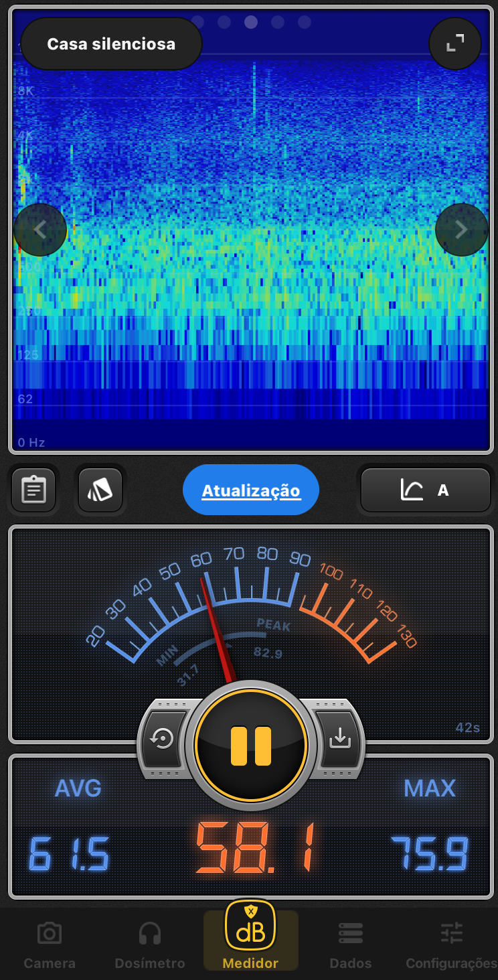Save the recording with the download icon
This screenshot has width=498, height=980.
point(339,738)
